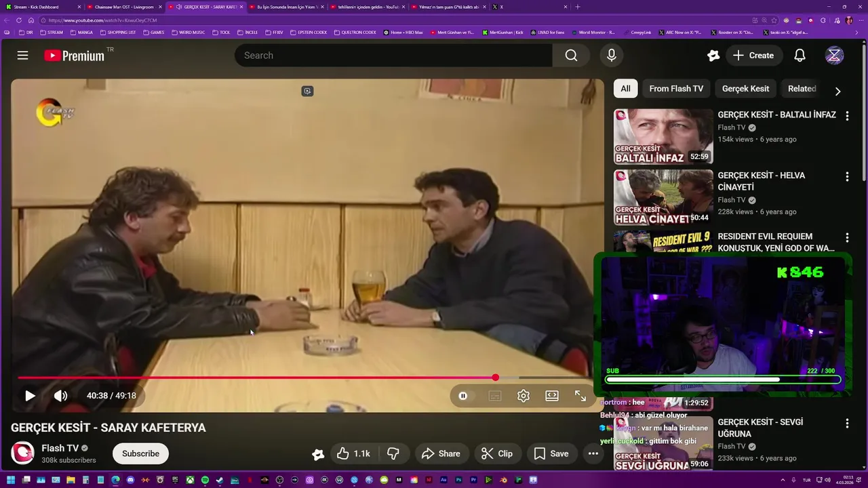
Task: Open the BALTALI İNFAZ thumbnail
Action: (663, 136)
